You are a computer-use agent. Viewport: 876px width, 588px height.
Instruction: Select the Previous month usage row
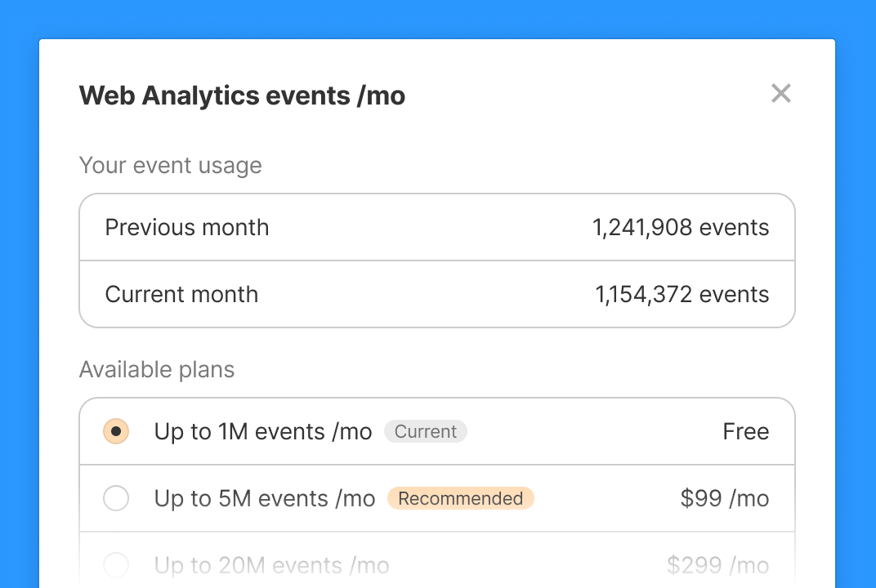coord(437,227)
